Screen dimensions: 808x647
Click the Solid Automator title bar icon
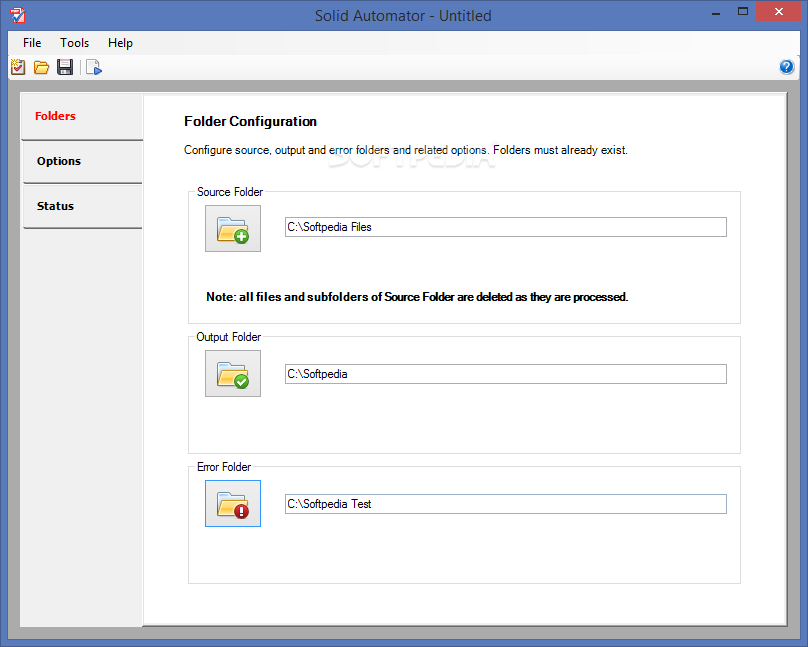[17, 15]
